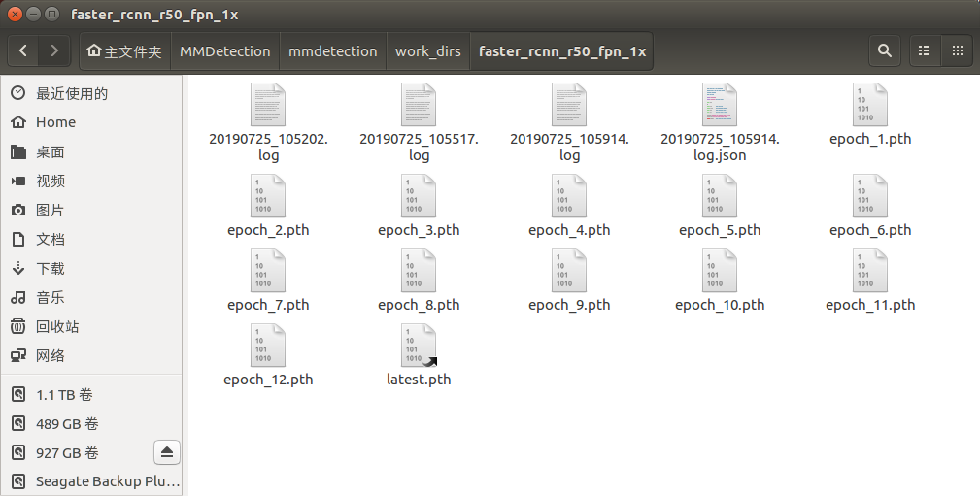This screenshot has height=496, width=980.
Task: Go back with the left arrow button
Action: (x=23, y=50)
